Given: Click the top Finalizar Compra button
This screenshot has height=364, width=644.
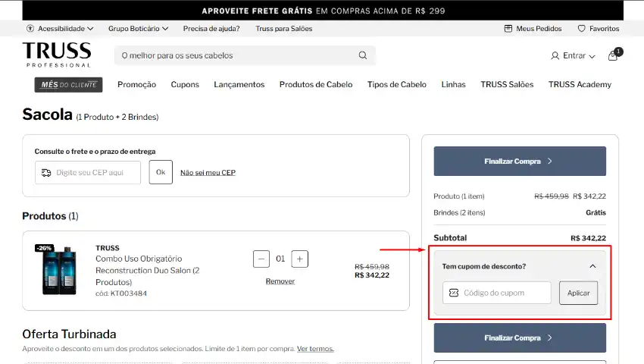Looking at the screenshot, I should (x=520, y=162).
